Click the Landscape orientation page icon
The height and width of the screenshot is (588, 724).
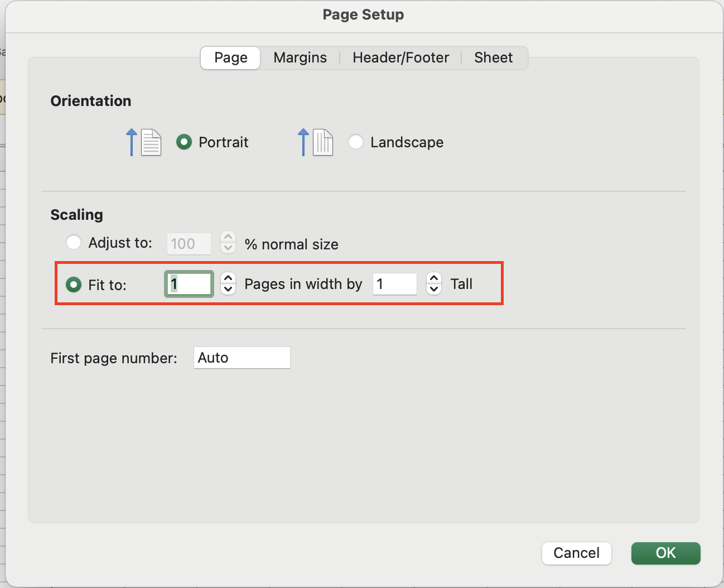pos(322,142)
